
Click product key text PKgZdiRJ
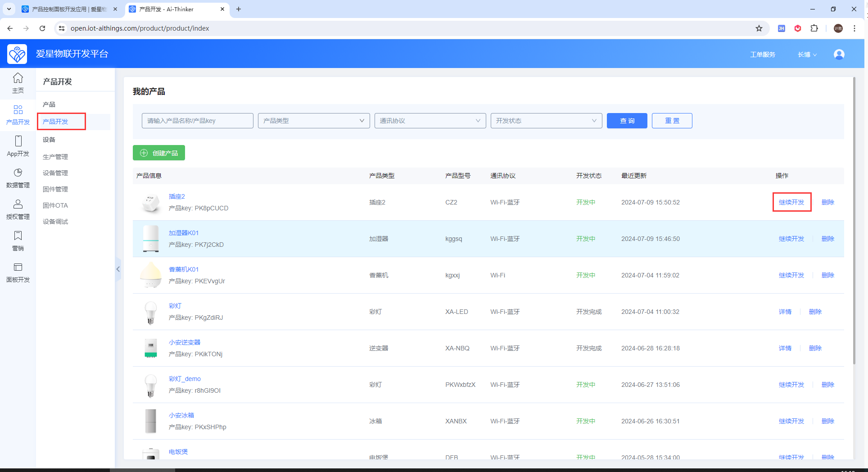coord(209,318)
